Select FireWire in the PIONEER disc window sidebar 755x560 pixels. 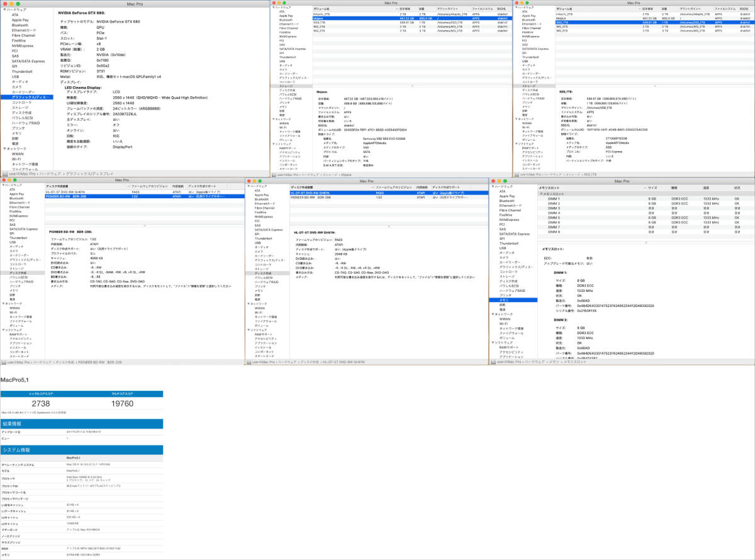[x=14, y=211]
